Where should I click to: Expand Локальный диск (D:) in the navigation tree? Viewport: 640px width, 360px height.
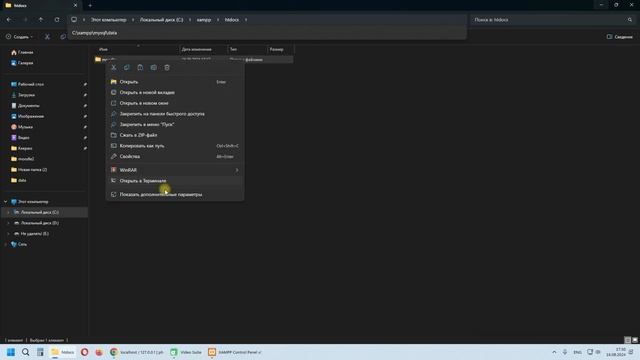8,223
